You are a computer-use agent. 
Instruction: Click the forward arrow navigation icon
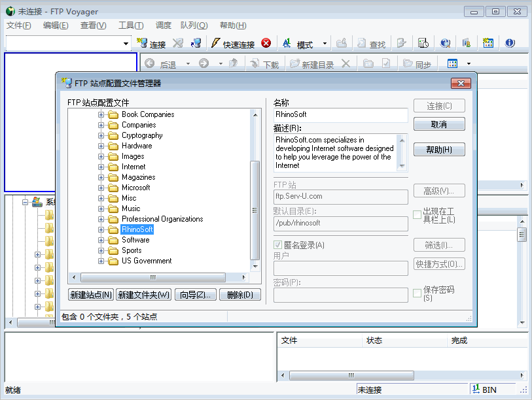pyautogui.click(x=204, y=63)
